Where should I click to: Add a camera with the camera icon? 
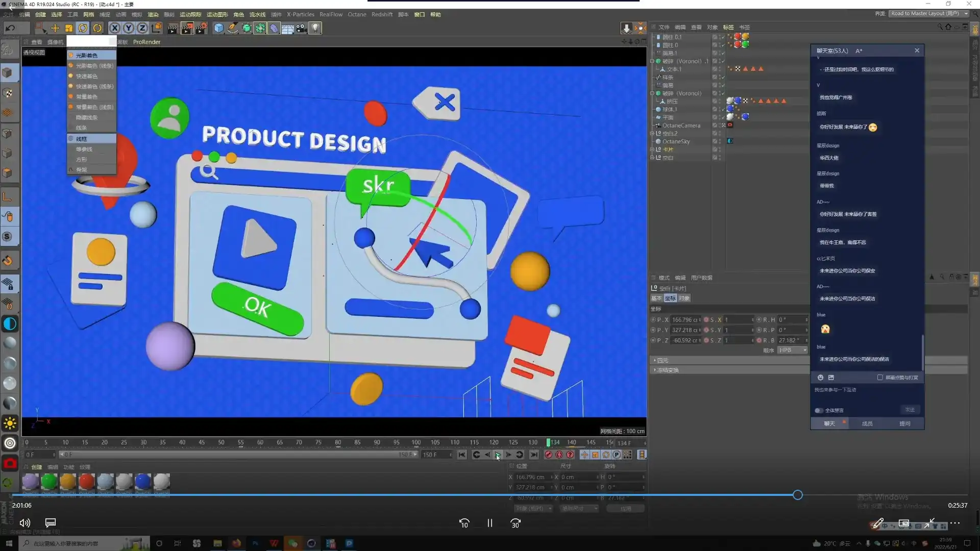[302, 28]
